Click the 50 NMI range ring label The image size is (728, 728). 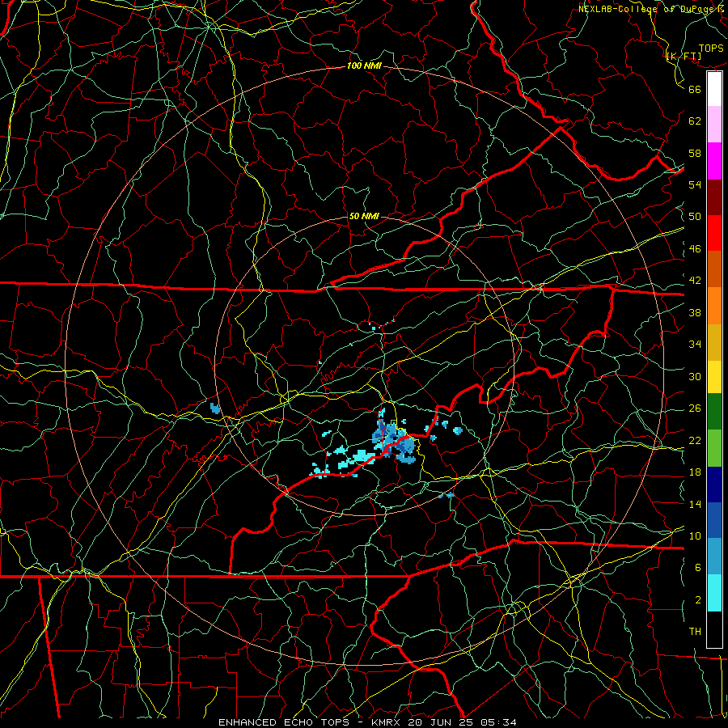(x=364, y=216)
